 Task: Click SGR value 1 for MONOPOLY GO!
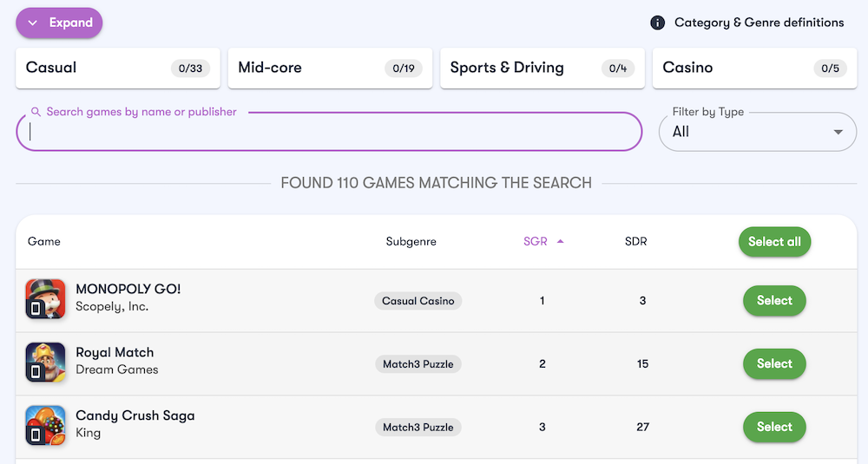[542, 301]
